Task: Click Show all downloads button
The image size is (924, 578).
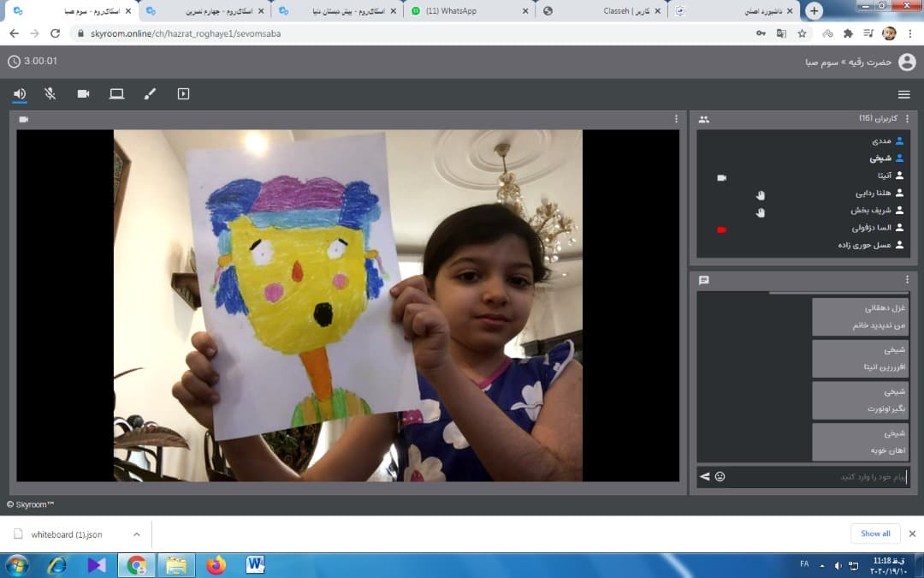Action: [x=875, y=533]
